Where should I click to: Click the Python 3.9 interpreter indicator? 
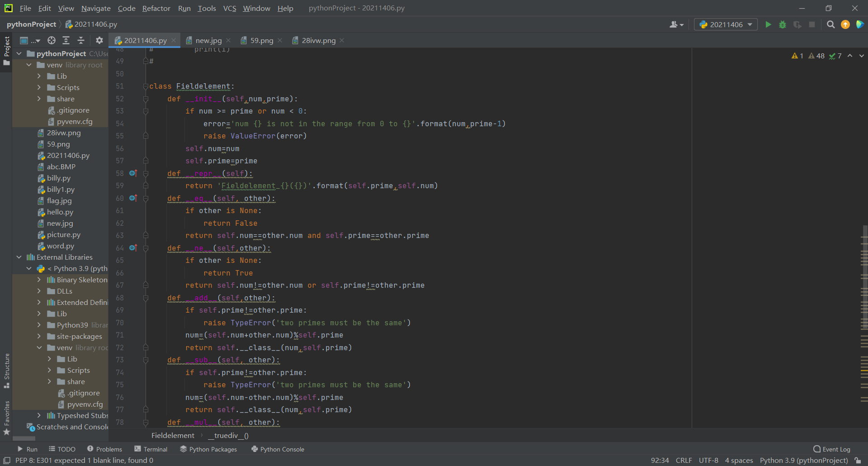click(x=804, y=461)
